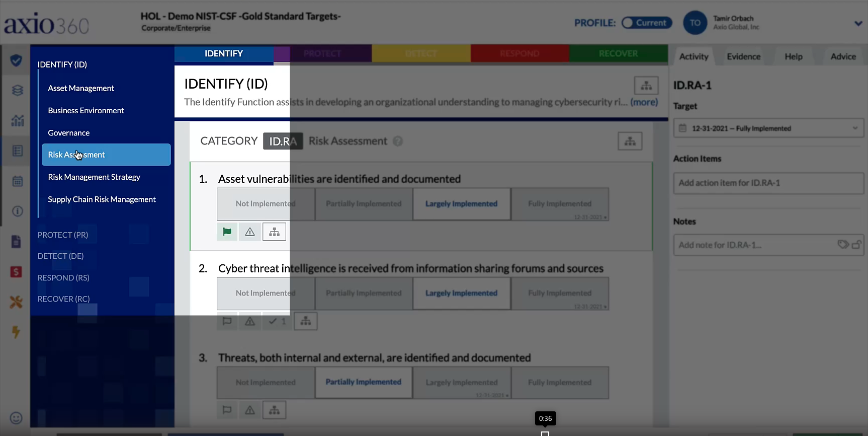Select Largely Implemented for item 3
The height and width of the screenshot is (436, 868).
(462, 383)
